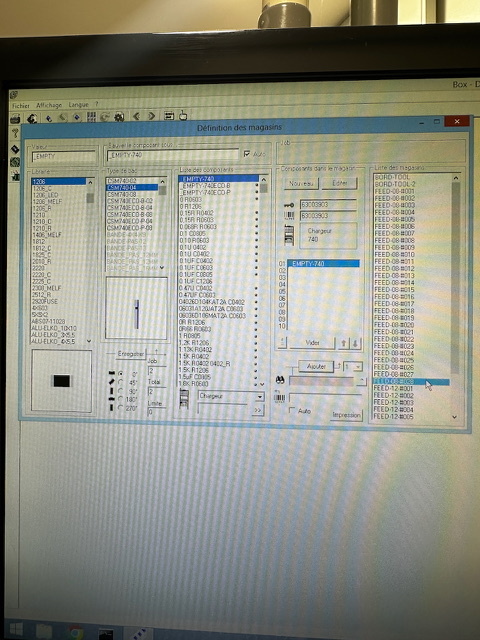Open the Affichage menu
The width and height of the screenshot is (480, 640).
49,105
